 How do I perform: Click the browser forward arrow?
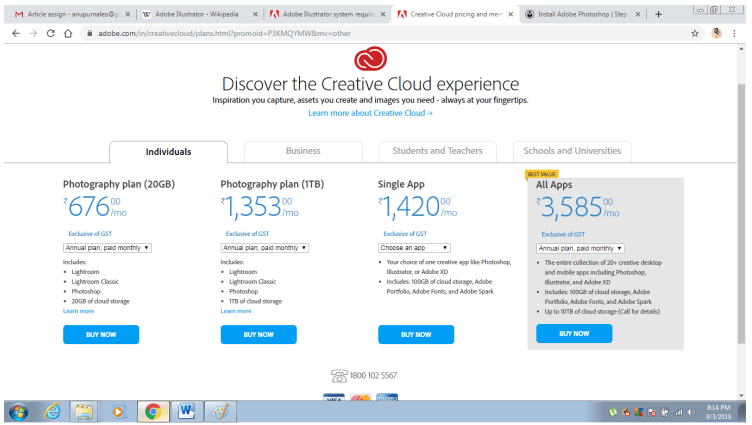pyautogui.click(x=33, y=34)
